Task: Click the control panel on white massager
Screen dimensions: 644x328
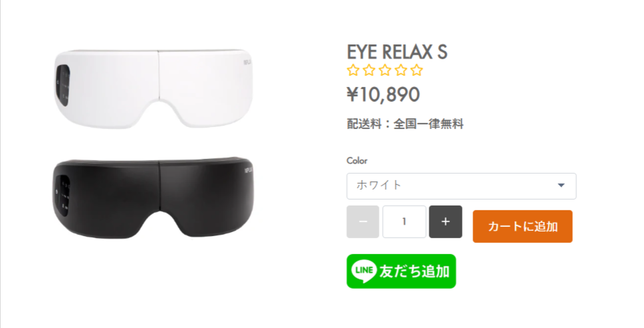Action: pyautogui.click(x=63, y=86)
